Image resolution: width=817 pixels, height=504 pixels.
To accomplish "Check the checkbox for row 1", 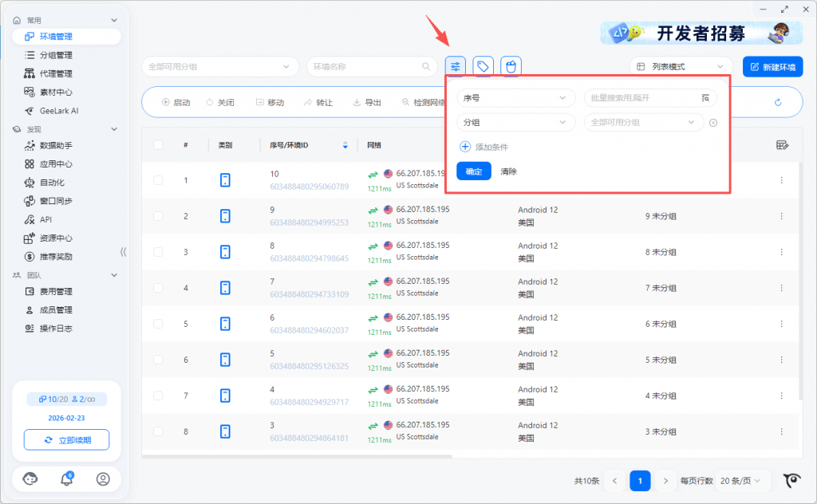I will pyautogui.click(x=158, y=180).
